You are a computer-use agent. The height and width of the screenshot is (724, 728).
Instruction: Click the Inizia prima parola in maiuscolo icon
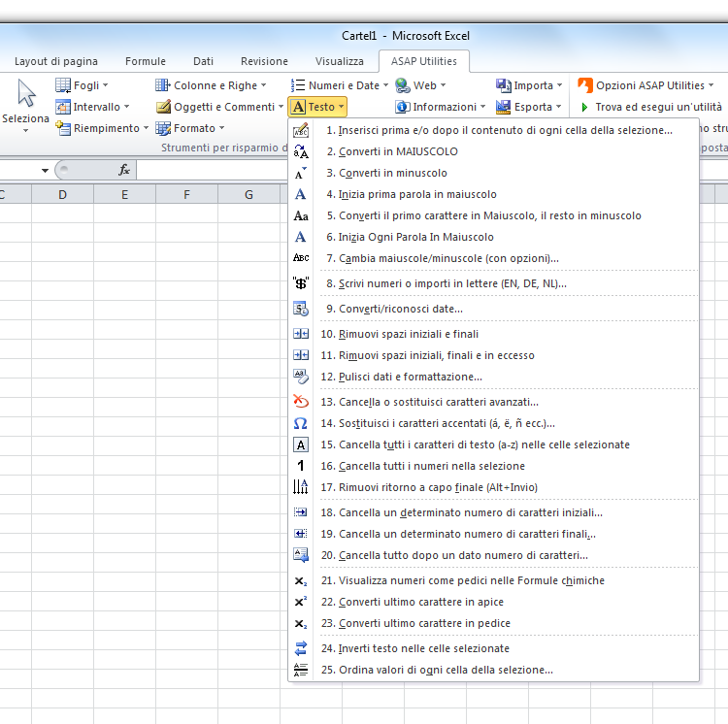[x=301, y=194]
